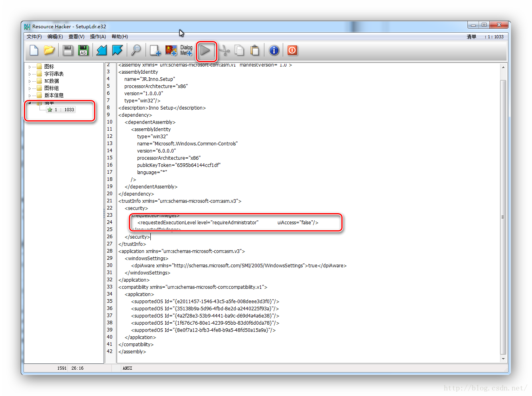Click the first supportedOS Id line
Screen dimensions: 532x396
pos(205,301)
